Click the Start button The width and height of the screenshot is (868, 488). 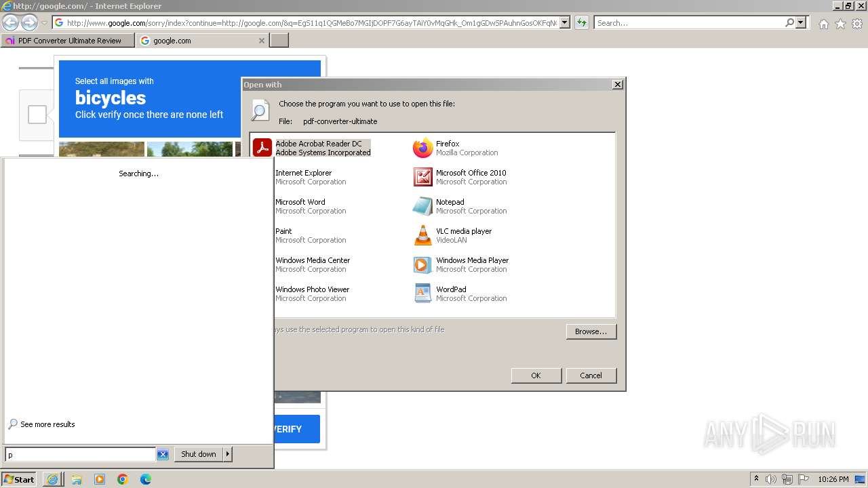point(19,479)
